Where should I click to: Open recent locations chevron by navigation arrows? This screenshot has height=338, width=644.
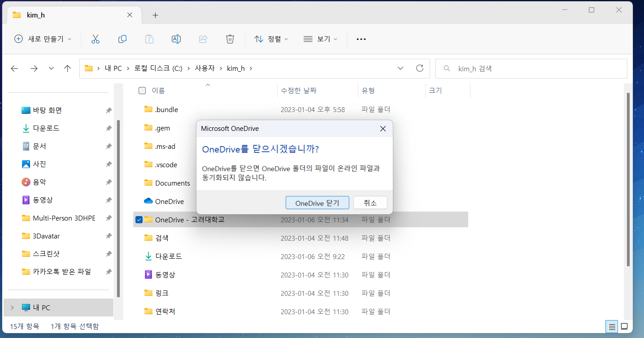(51, 69)
